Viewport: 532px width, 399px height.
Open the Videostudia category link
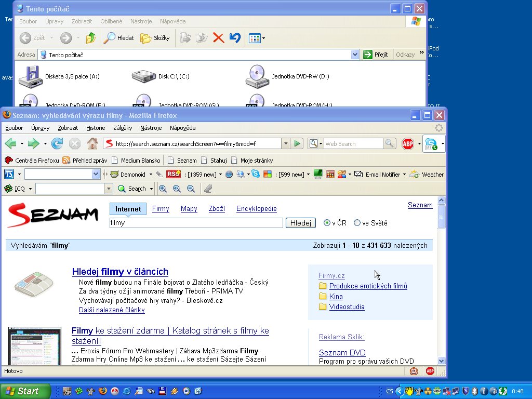pos(347,307)
